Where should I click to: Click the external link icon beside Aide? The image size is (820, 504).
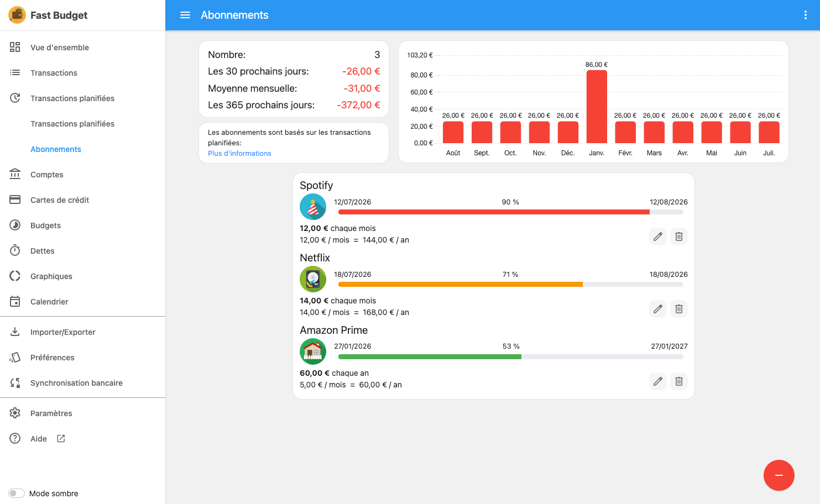(61, 438)
